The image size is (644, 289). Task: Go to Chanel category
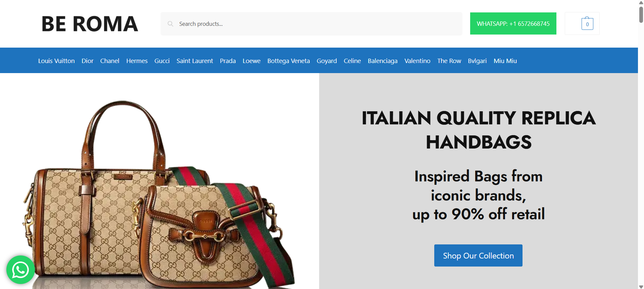110,61
